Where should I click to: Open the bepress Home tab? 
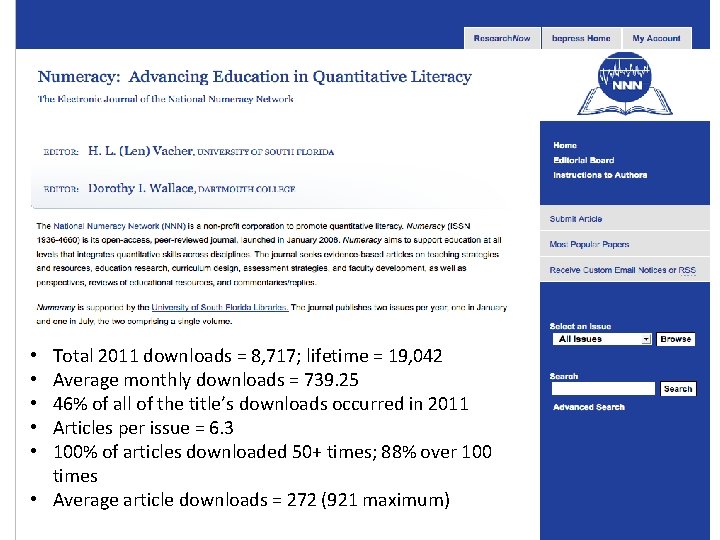(x=581, y=38)
